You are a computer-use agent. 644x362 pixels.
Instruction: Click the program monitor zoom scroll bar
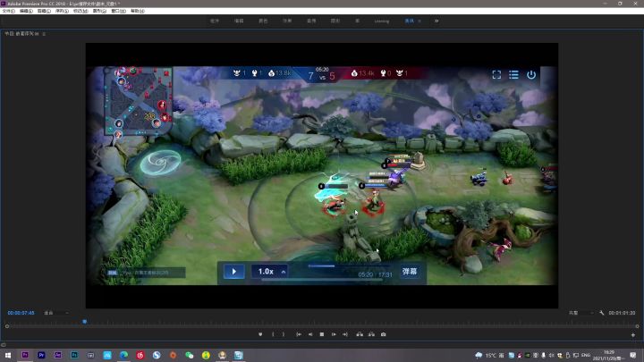click(322, 326)
